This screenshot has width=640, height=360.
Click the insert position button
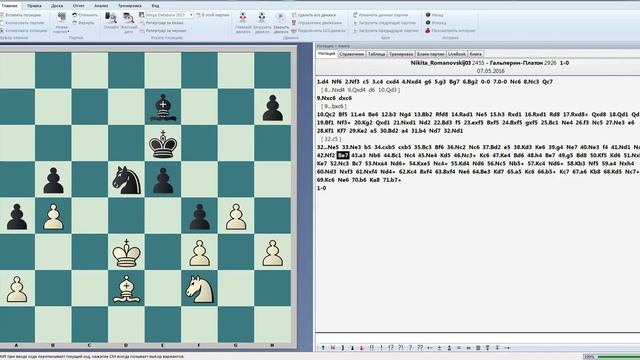coord(20,15)
